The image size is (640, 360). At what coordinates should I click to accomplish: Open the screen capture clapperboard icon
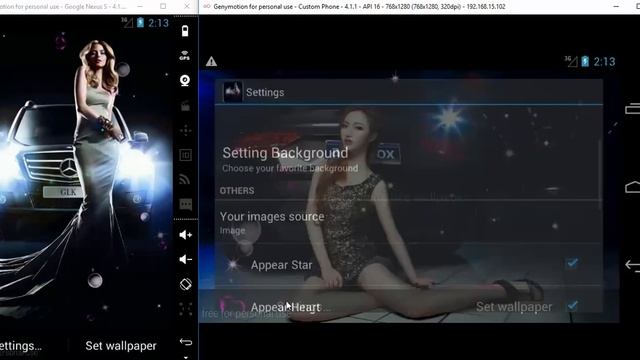(x=185, y=106)
